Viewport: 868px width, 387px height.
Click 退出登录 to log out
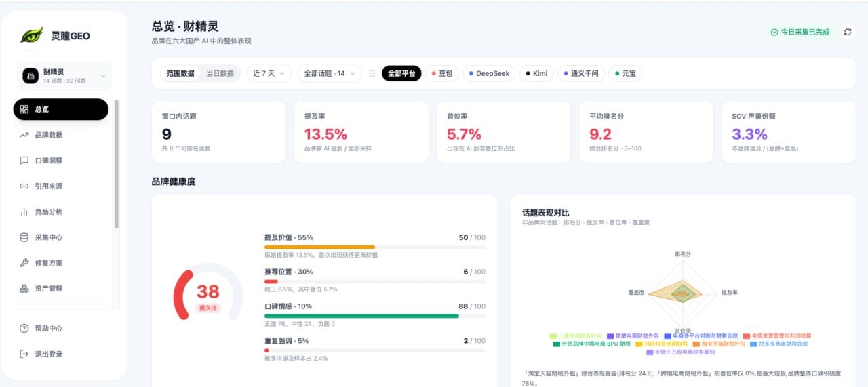tap(61, 354)
